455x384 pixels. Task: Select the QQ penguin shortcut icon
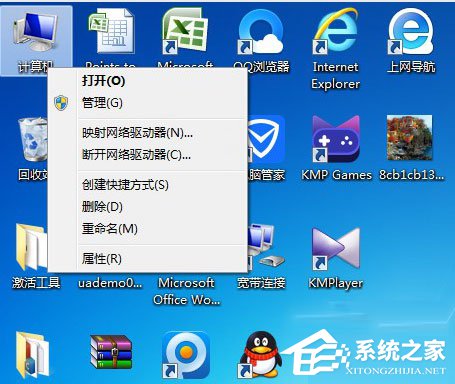pyautogui.click(x=261, y=354)
